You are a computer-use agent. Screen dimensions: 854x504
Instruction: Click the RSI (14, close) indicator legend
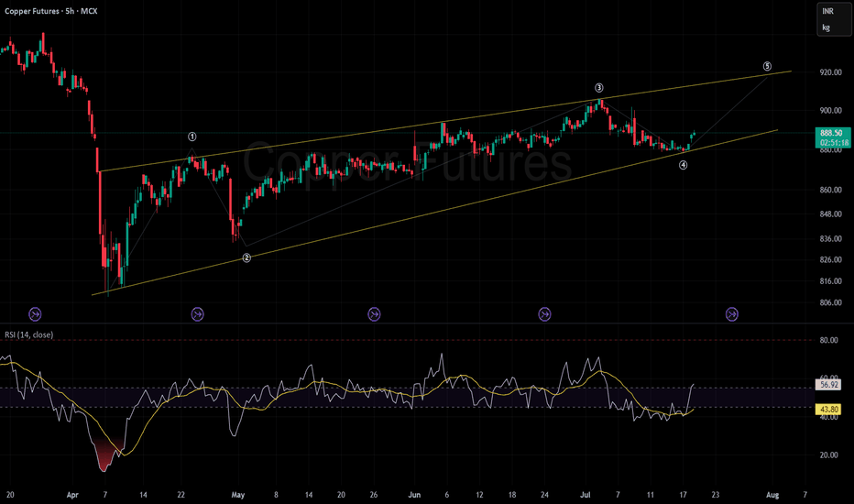click(x=29, y=334)
